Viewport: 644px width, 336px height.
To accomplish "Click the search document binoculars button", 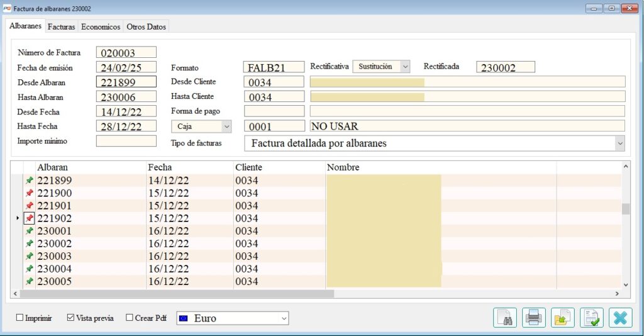I will pyautogui.click(x=505, y=318).
